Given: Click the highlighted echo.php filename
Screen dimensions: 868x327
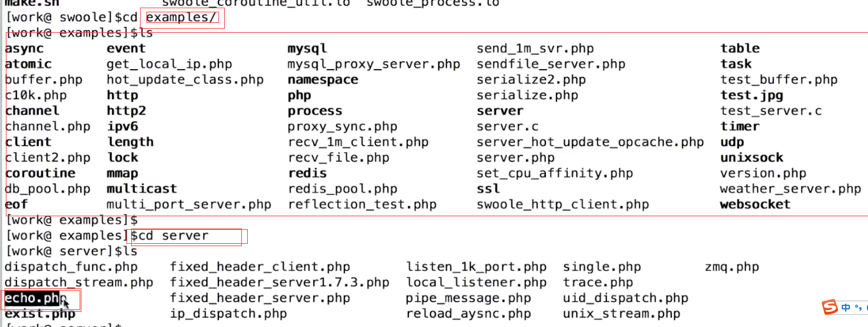Looking at the screenshot, I should pos(32,298).
